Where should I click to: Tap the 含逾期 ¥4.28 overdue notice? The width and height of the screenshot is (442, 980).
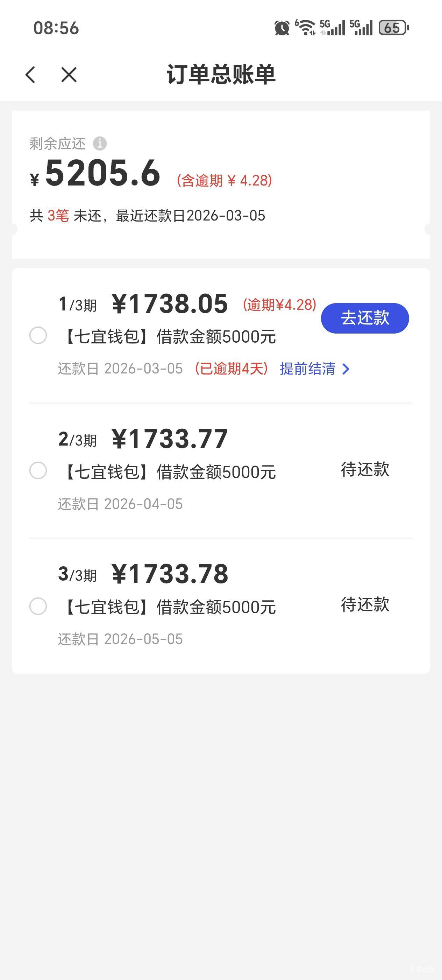point(224,180)
